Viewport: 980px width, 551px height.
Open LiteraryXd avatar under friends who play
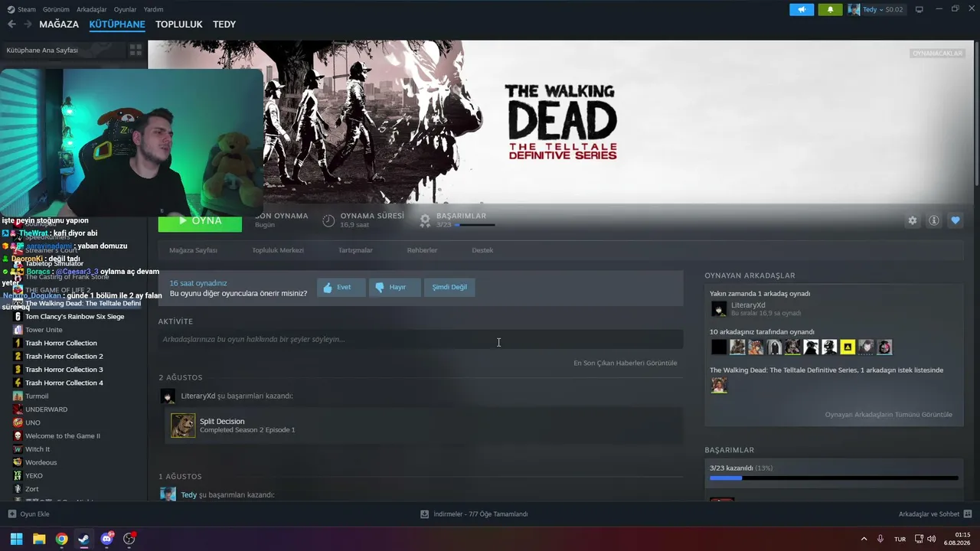719,308
